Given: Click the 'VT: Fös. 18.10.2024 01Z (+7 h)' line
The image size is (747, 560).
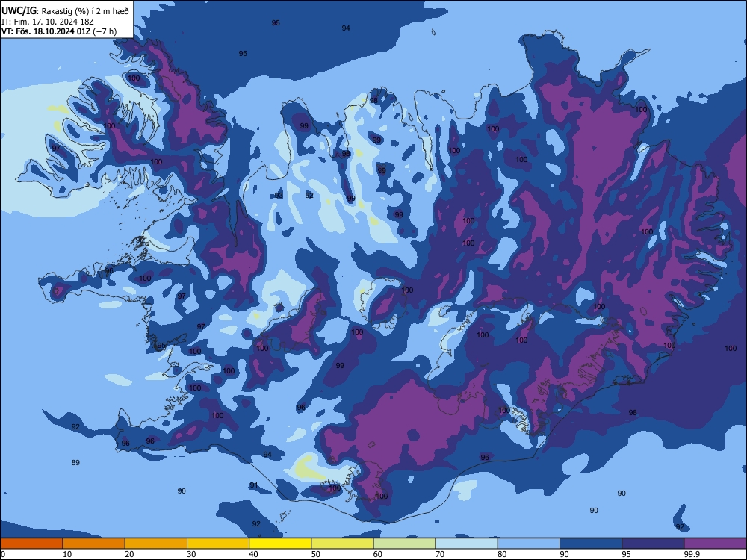Looking at the screenshot, I should tap(58, 31).
